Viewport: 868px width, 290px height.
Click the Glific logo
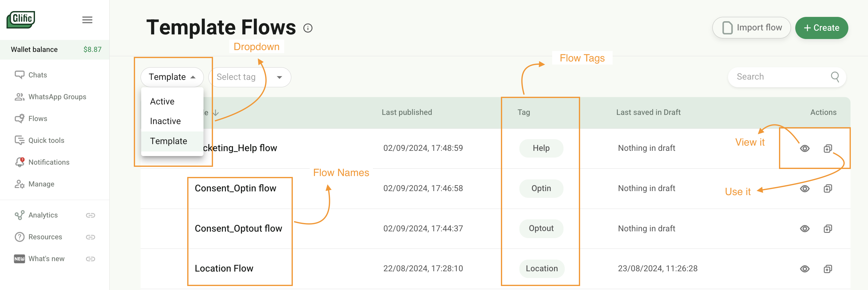tap(21, 20)
